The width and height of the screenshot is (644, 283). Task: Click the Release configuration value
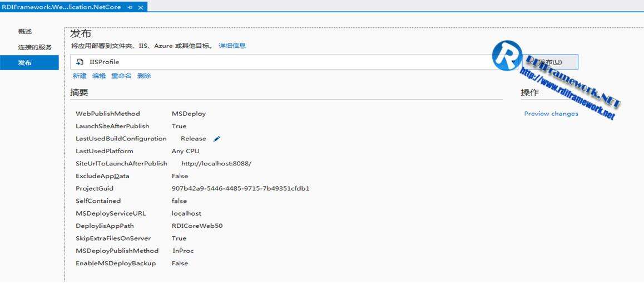pyautogui.click(x=194, y=139)
